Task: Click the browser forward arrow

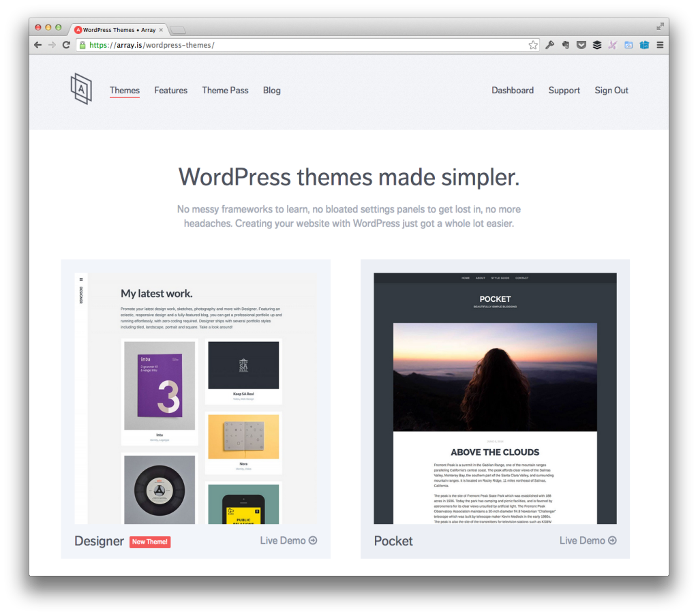Action: (x=52, y=45)
